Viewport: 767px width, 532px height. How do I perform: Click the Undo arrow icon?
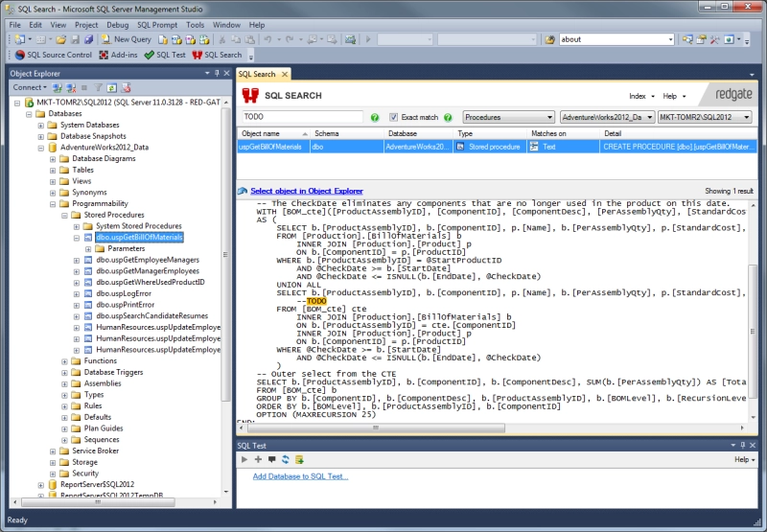(267, 39)
